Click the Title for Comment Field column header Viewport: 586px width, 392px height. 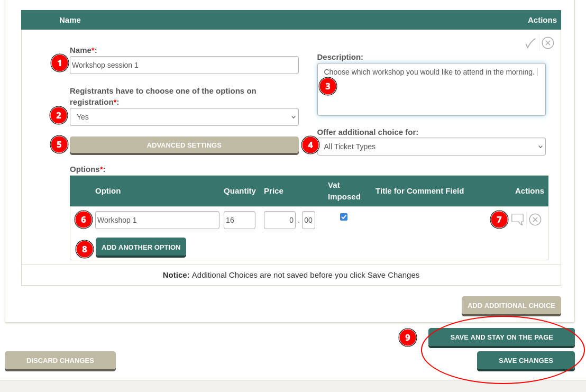(x=419, y=191)
